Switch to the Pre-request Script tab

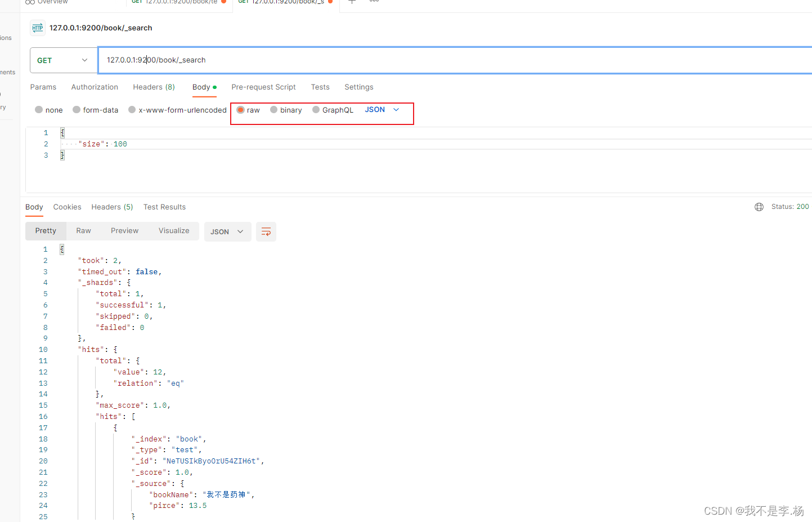(x=263, y=87)
